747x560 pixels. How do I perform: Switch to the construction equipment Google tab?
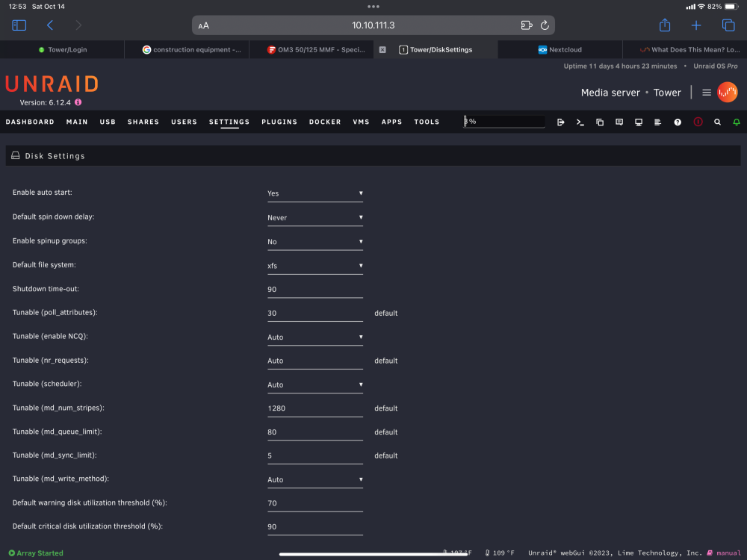(x=187, y=49)
